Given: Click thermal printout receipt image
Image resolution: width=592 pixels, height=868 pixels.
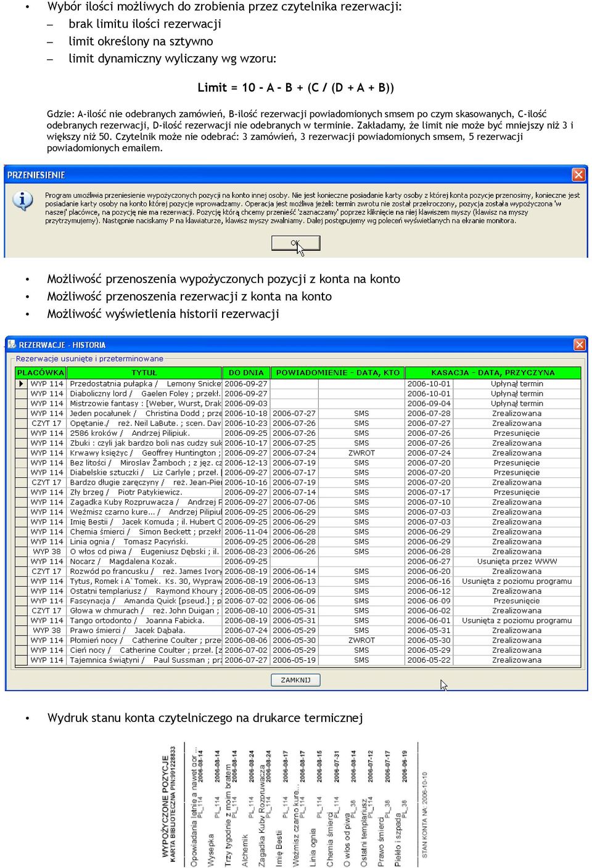Looking at the screenshot, I should pos(295,805).
